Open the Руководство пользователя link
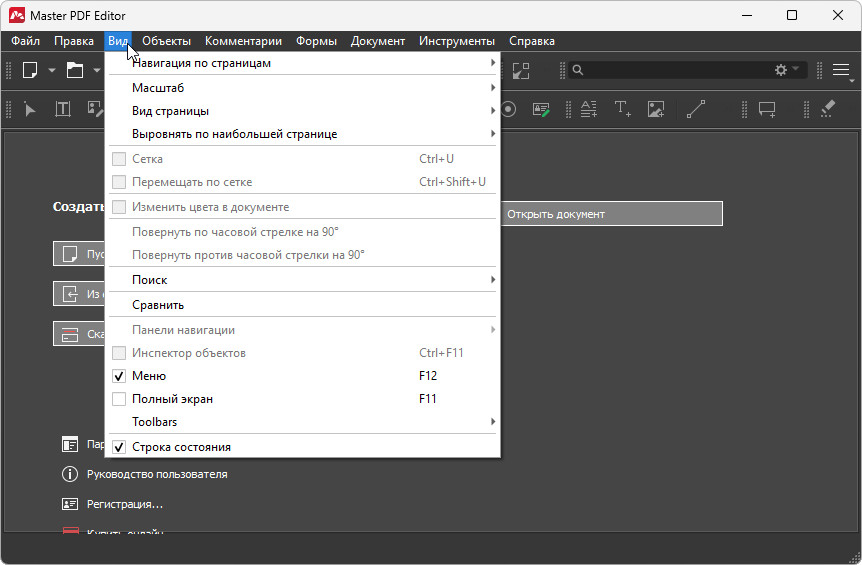862x565 pixels. coord(158,474)
